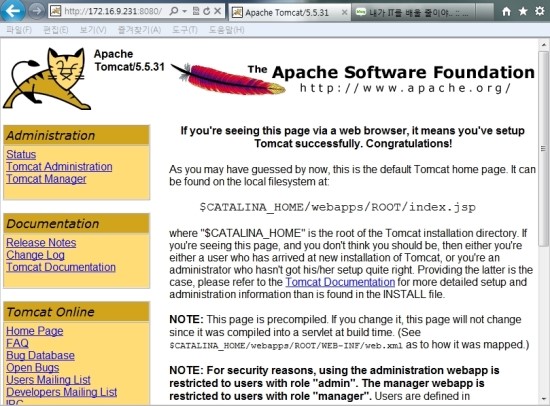Click the scrollbar up arrow

(544, 45)
